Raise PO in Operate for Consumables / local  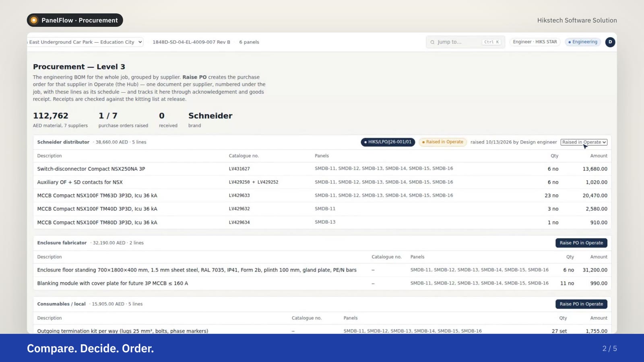click(581, 304)
